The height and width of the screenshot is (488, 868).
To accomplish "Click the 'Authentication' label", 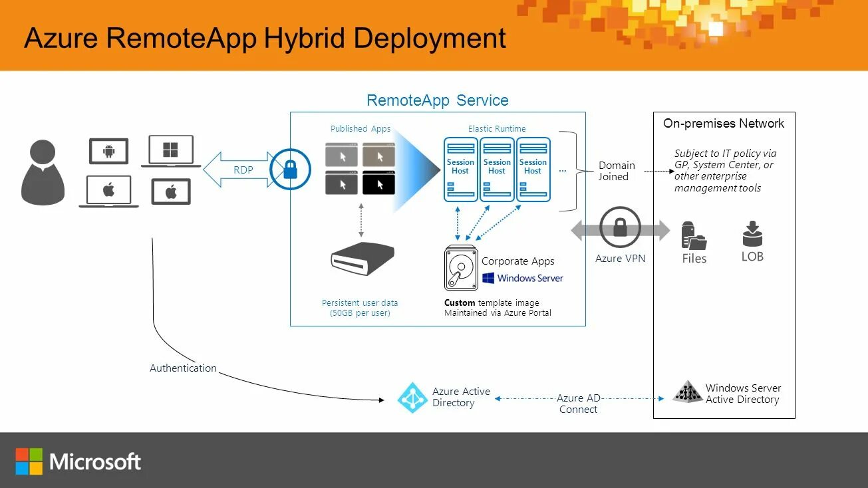I will click(x=183, y=368).
